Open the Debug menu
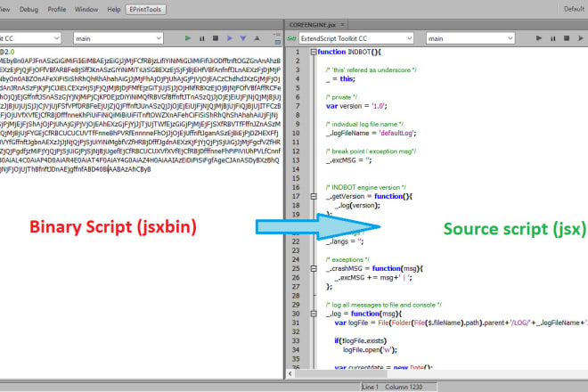The width and height of the screenshot is (588, 392). click(29, 10)
